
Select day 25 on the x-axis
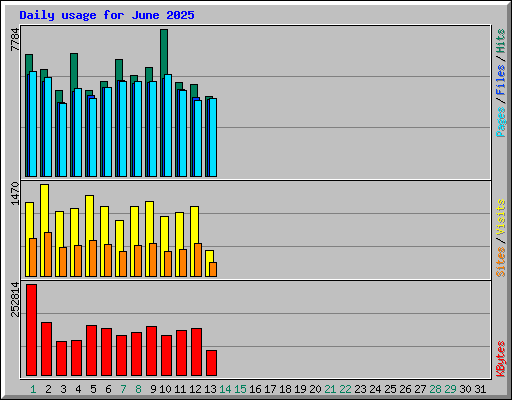tap(390, 389)
